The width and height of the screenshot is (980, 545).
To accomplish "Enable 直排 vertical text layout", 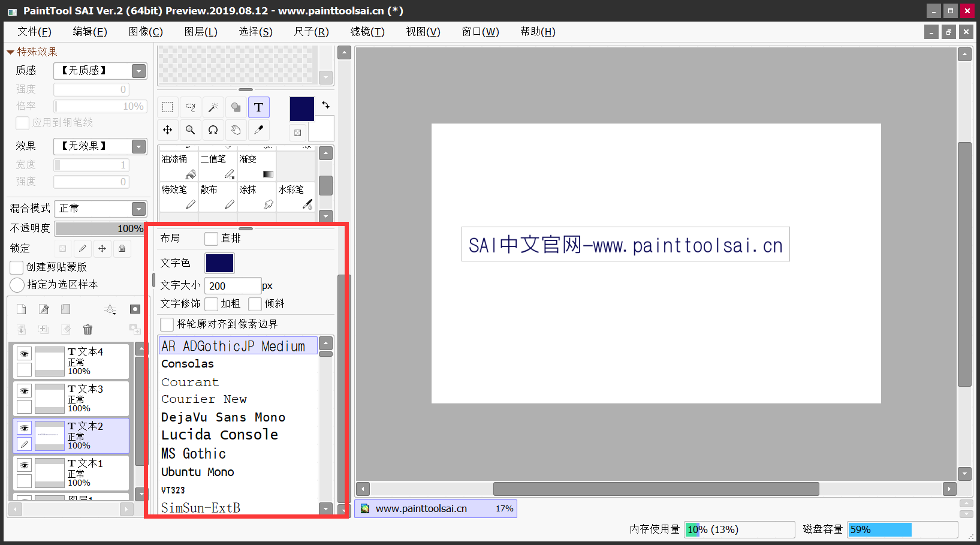I will [x=211, y=239].
